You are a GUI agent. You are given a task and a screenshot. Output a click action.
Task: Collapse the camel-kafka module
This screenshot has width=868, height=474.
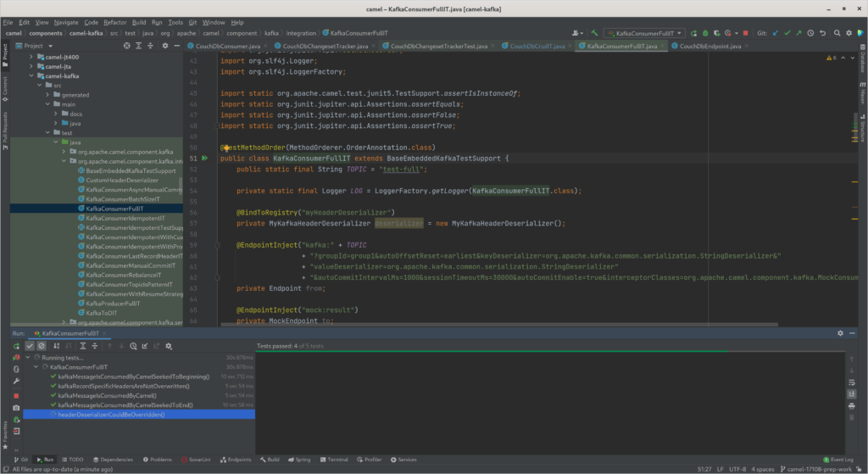[31, 75]
